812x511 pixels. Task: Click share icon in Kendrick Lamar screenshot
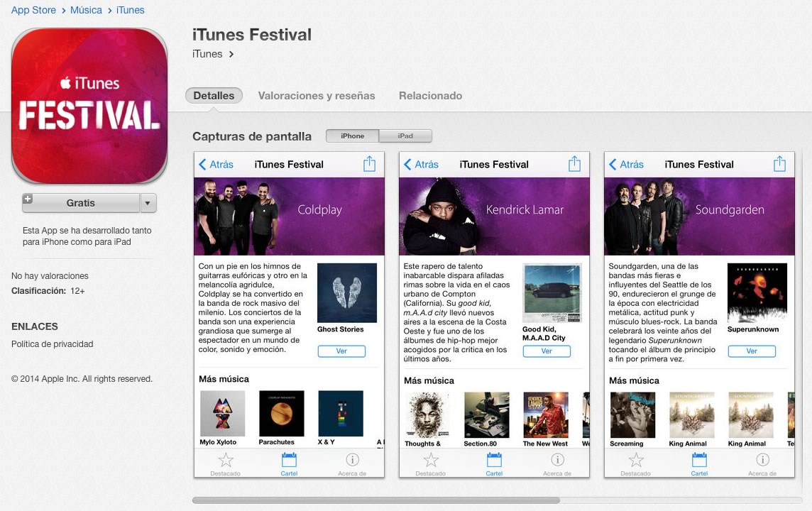point(574,164)
